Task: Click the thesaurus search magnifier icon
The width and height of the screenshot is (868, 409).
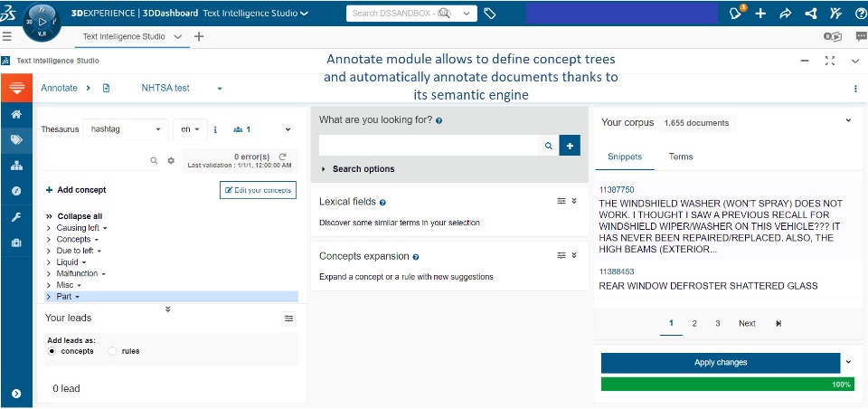Action: click(x=154, y=161)
